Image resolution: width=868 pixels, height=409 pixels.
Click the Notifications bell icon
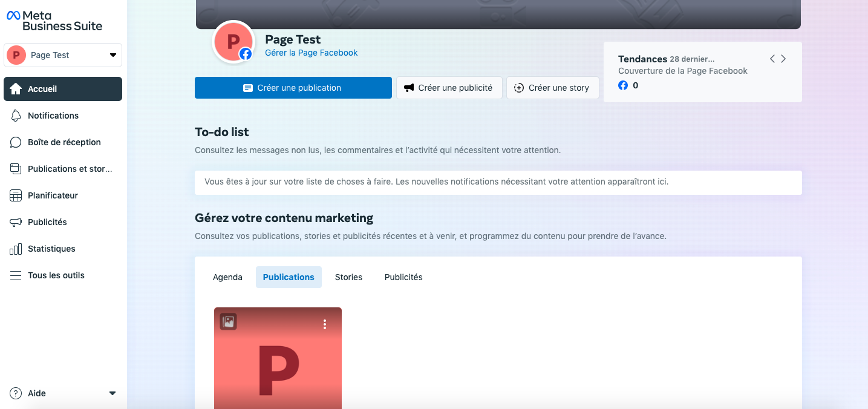(16, 116)
